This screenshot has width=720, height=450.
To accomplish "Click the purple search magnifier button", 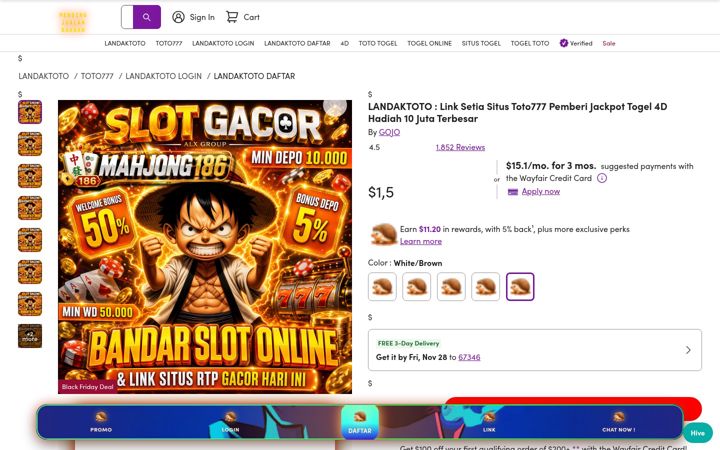I will (x=147, y=17).
